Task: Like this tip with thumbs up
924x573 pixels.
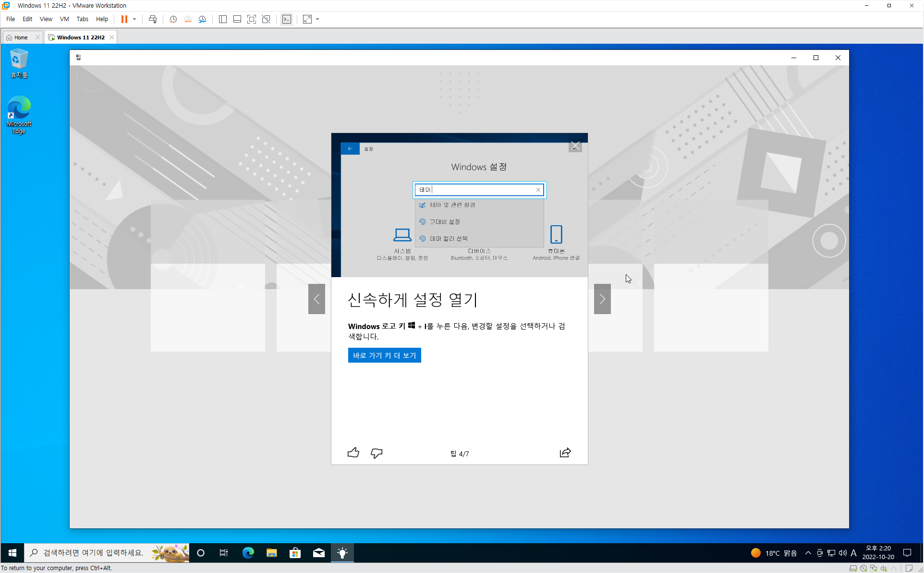Action: (x=353, y=453)
